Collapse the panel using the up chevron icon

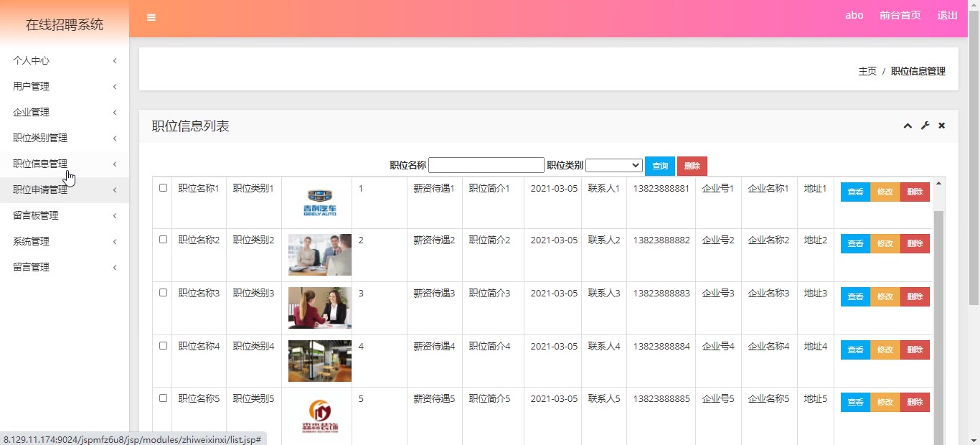[x=908, y=126]
